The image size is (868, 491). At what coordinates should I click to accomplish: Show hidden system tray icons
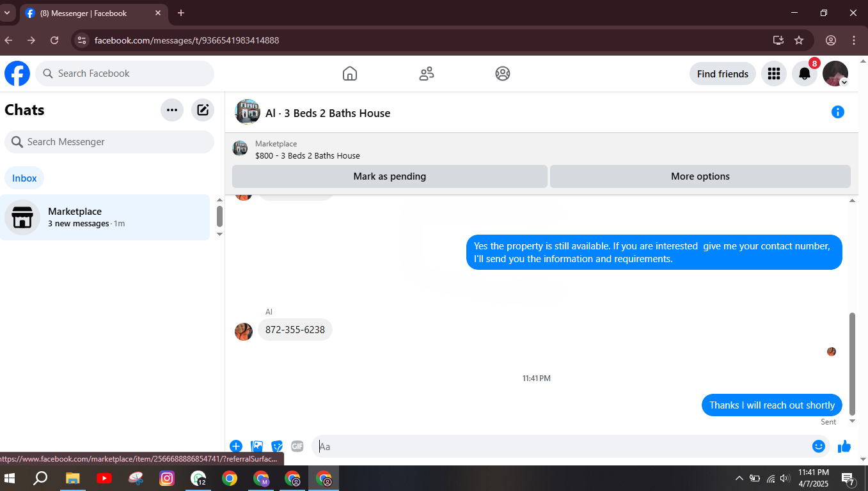[739, 478]
